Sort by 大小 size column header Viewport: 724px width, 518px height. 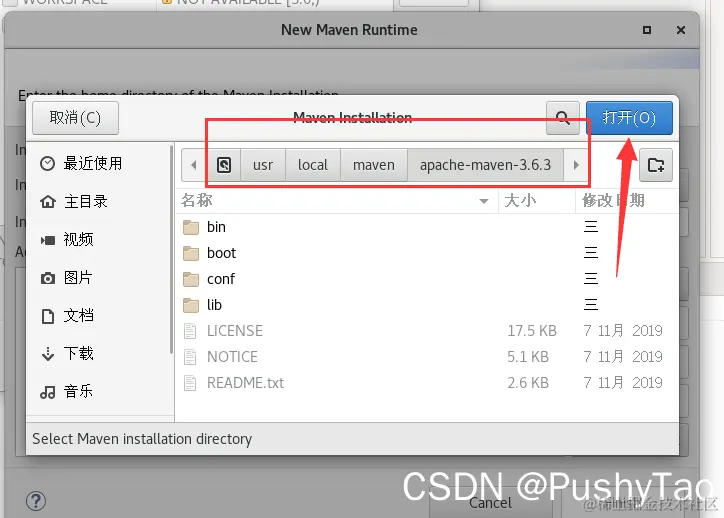tap(537, 200)
